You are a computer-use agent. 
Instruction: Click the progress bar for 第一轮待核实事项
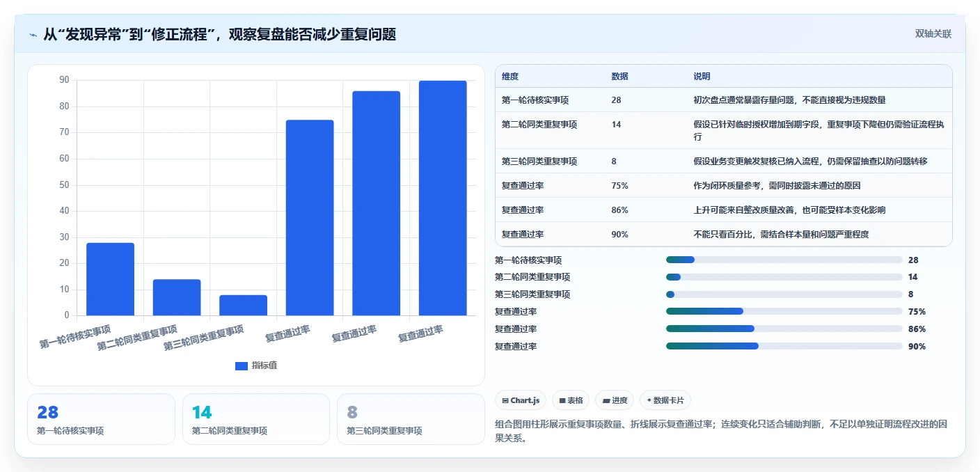(784, 260)
